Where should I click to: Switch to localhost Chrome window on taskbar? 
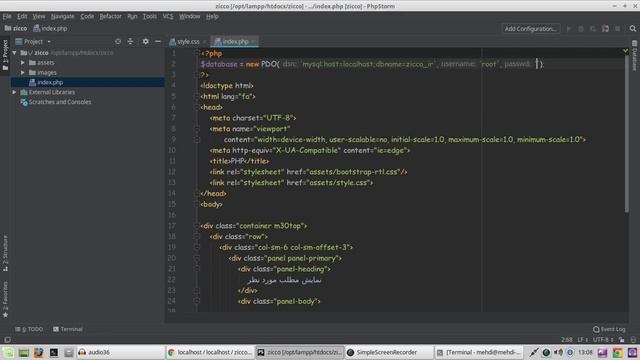pyautogui.click(x=210, y=352)
